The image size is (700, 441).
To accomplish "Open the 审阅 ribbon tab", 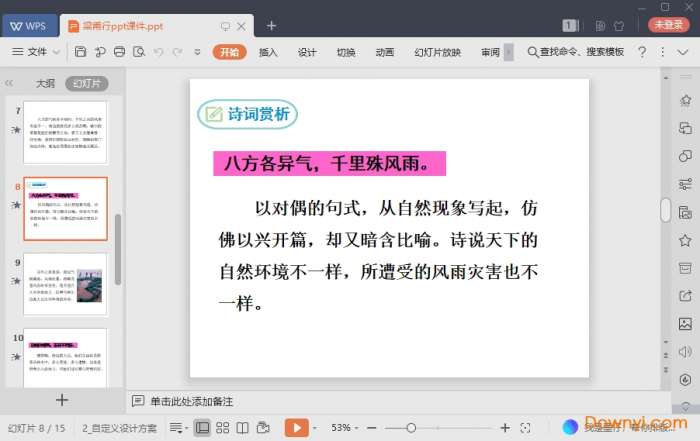I will (490, 52).
